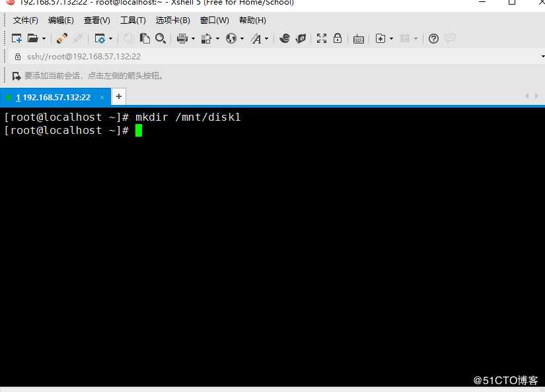This screenshot has width=545, height=392.
Task: Open the 选项卡(B) menu
Action: point(172,20)
